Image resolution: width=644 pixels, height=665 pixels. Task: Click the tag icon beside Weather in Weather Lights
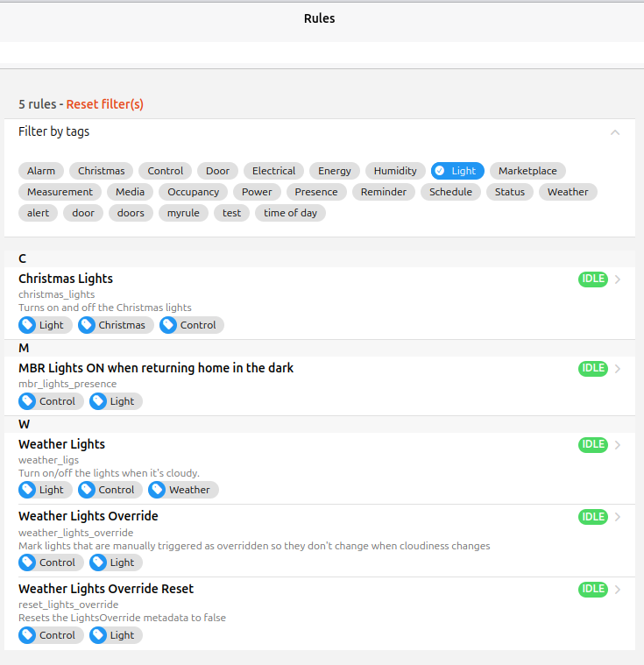(158, 490)
